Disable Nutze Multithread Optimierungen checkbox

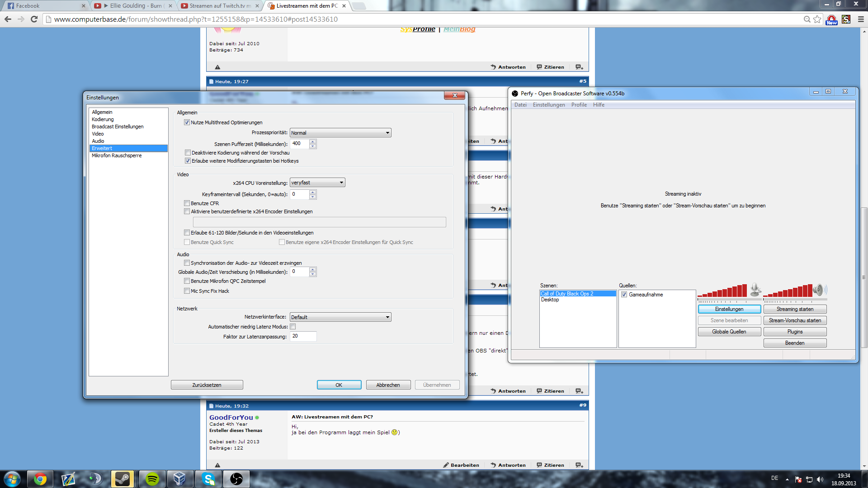pyautogui.click(x=187, y=122)
